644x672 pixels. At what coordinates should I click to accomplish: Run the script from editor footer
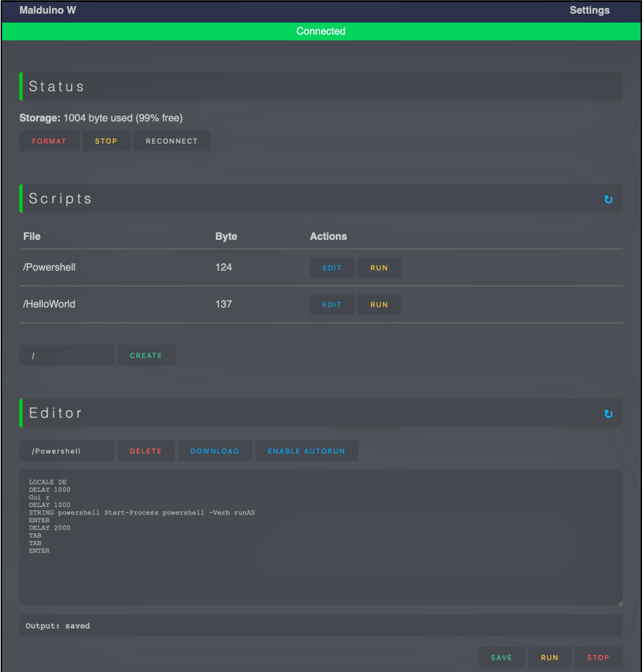[x=550, y=657]
